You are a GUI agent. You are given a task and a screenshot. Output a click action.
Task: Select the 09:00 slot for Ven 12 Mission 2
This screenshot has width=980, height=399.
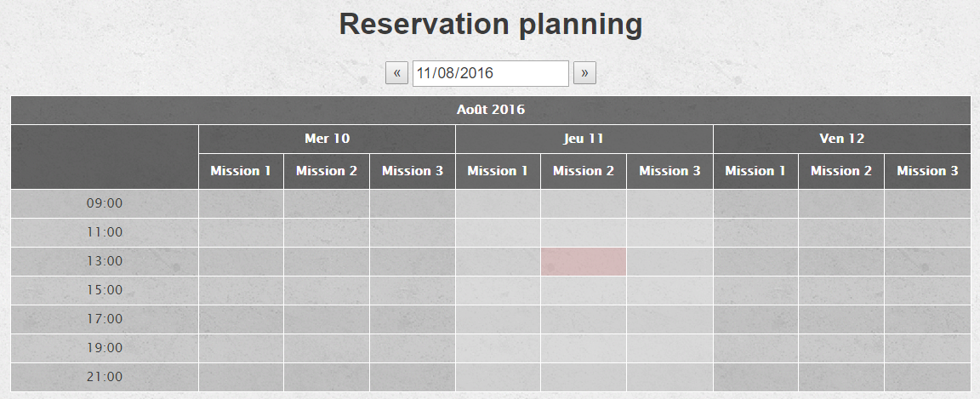point(841,203)
